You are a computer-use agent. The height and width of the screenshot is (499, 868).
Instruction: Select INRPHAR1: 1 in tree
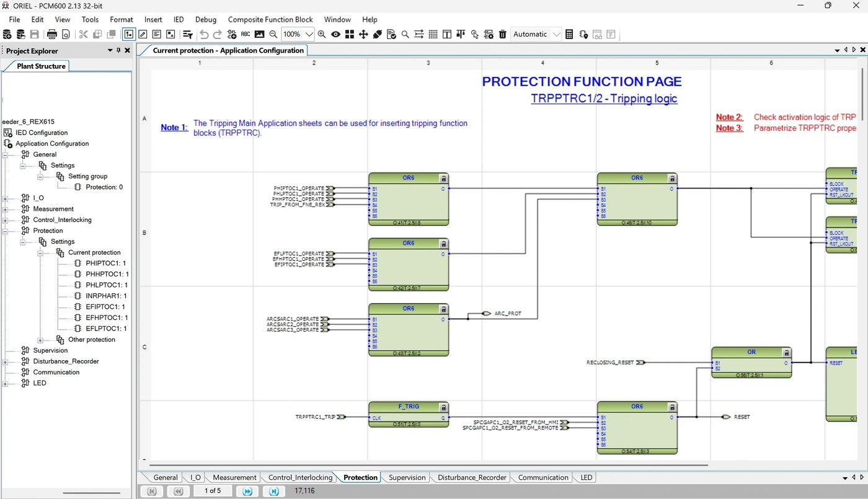pyautogui.click(x=106, y=296)
